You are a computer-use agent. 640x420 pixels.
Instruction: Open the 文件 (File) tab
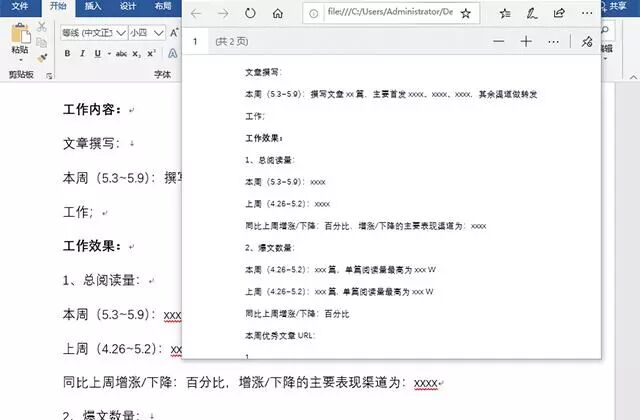point(19,6)
